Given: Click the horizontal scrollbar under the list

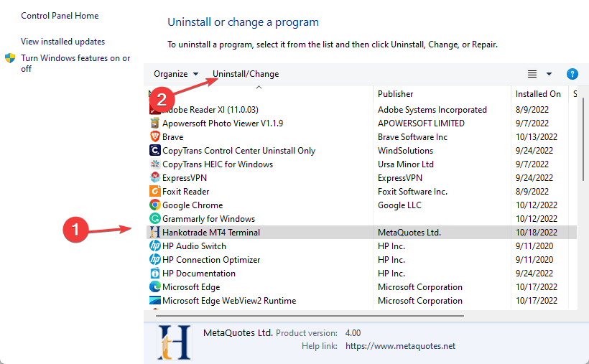Looking at the screenshot, I should [310, 316].
